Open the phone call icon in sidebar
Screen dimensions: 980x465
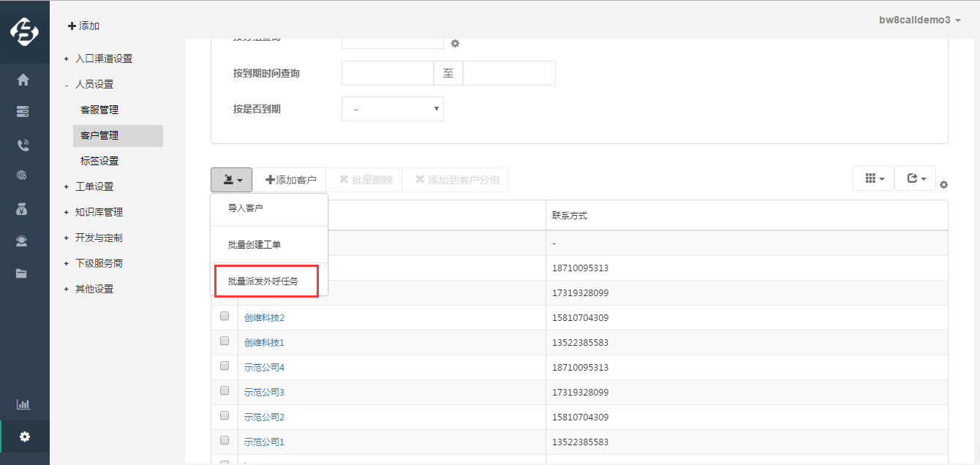point(23,145)
